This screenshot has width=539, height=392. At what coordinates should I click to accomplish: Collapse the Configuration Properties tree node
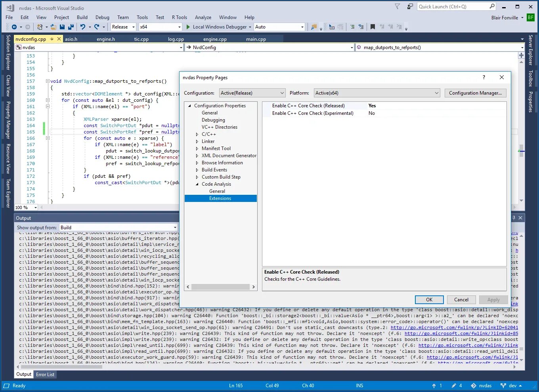[x=189, y=106]
